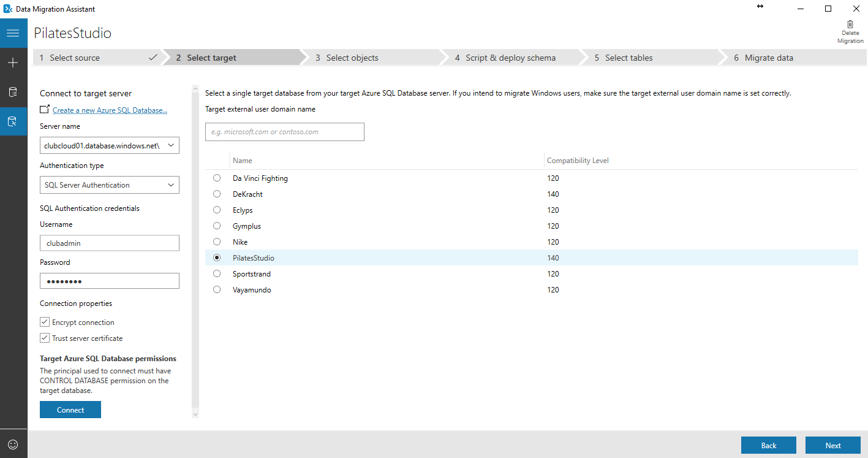Open the Migrations icon in sidebar
Image resolution: width=868 pixels, height=458 pixels.
13,121
